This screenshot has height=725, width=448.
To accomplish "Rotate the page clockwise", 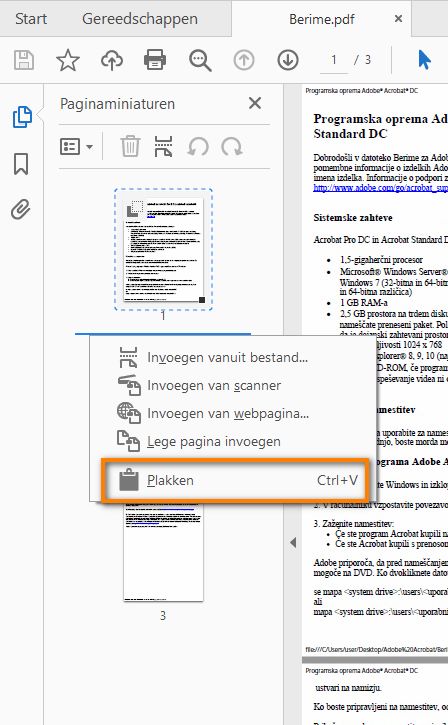I will 232,147.
